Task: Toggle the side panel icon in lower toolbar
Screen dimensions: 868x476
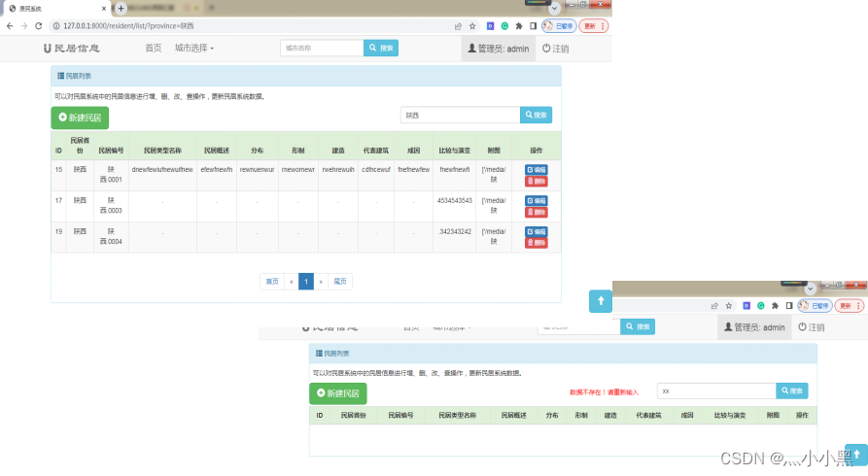Action: 789,306
